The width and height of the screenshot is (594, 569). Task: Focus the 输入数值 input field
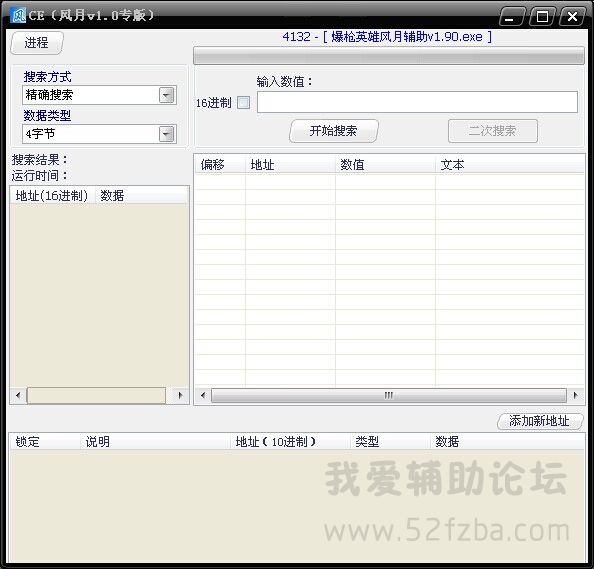pyautogui.click(x=417, y=102)
